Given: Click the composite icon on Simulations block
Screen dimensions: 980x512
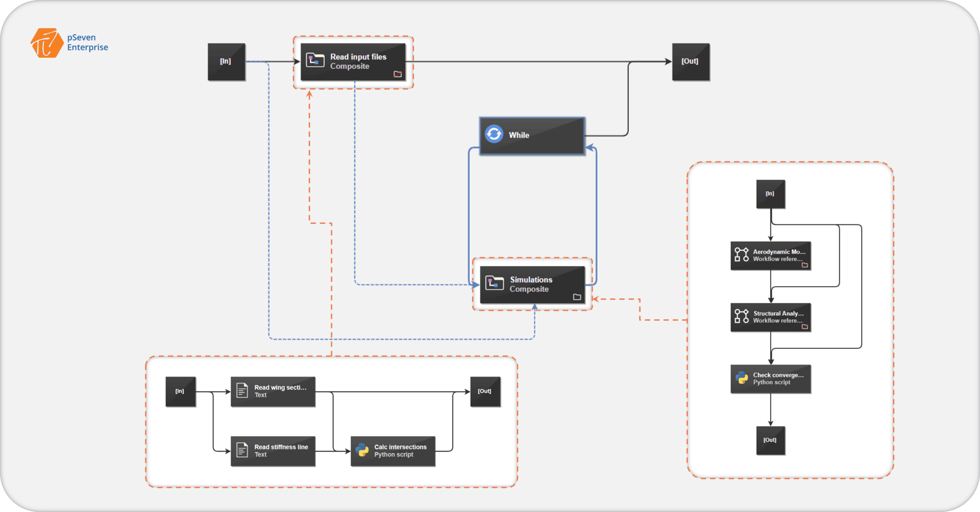Looking at the screenshot, I should point(495,283).
